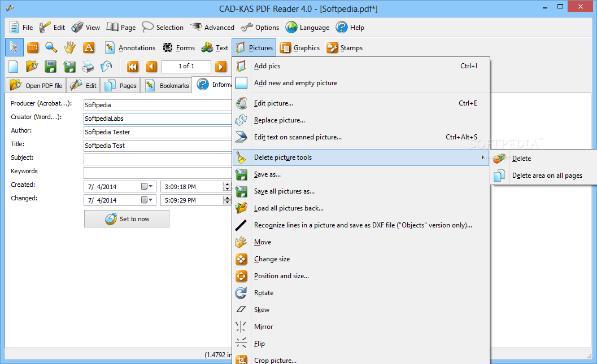597x364 pixels.
Task: Switch to Open PDF file tab
Action: (x=36, y=85)
